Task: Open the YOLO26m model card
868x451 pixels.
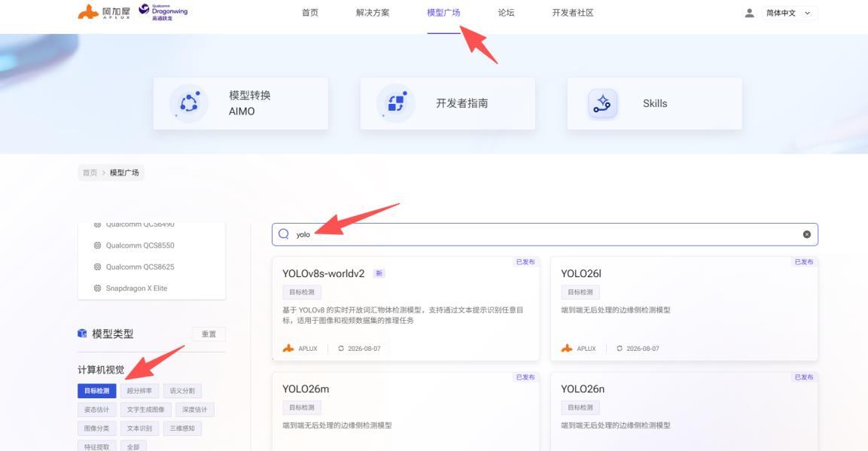Action: point(406,412)
